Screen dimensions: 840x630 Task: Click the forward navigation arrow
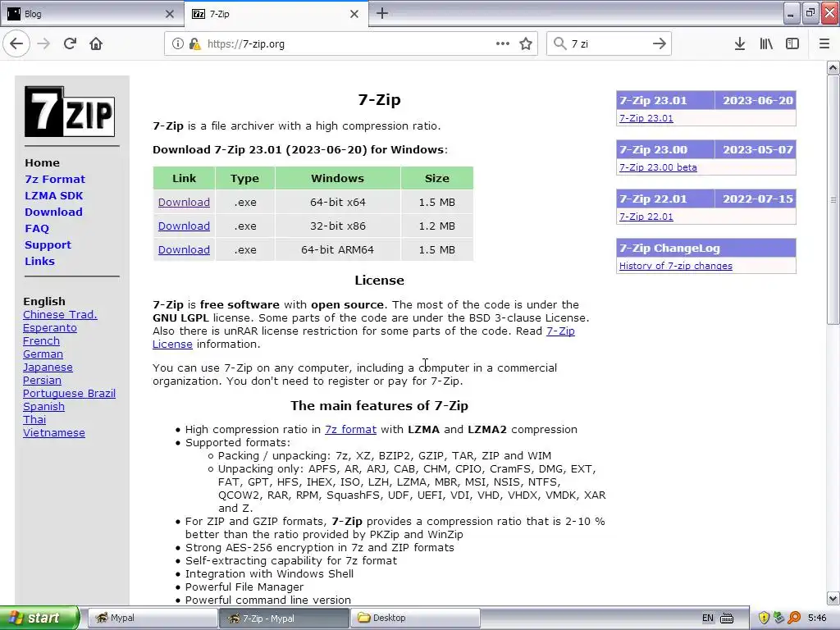pyautogui.click(x=43, y=44)
